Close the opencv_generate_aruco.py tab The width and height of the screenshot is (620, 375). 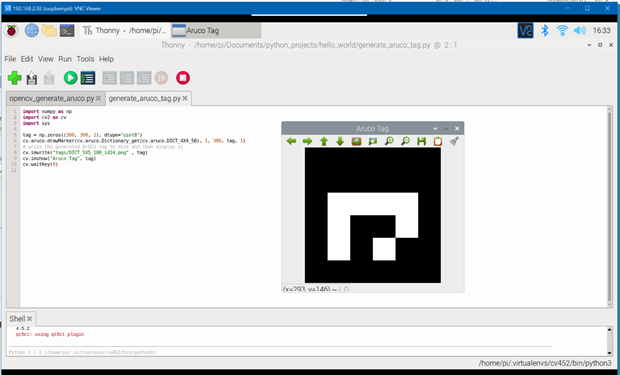(98, 98)
